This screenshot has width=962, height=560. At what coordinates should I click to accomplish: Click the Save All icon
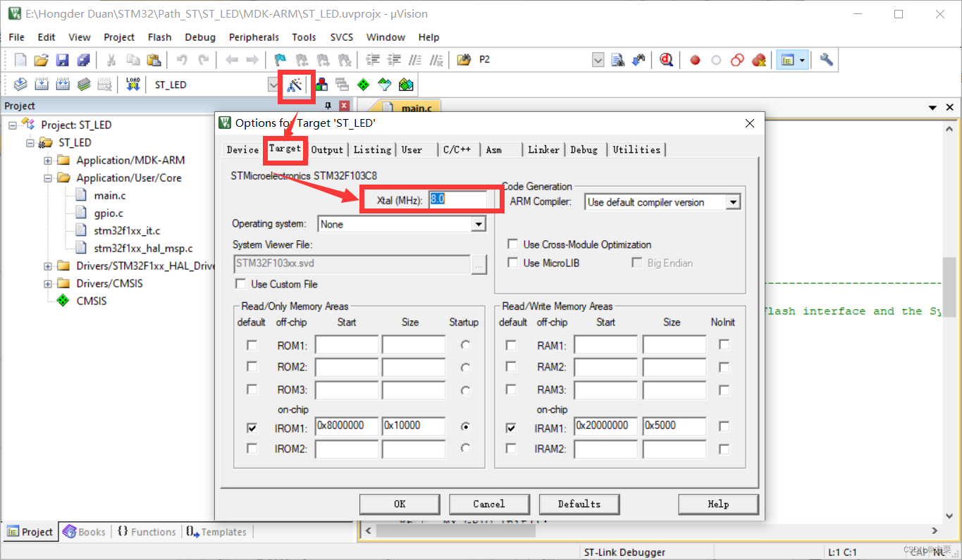[84, 60]
